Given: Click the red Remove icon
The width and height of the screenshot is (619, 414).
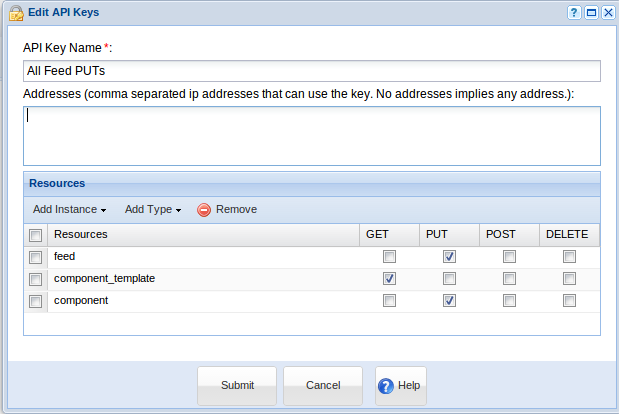Looking at the screenshot, I should [204, 210].
